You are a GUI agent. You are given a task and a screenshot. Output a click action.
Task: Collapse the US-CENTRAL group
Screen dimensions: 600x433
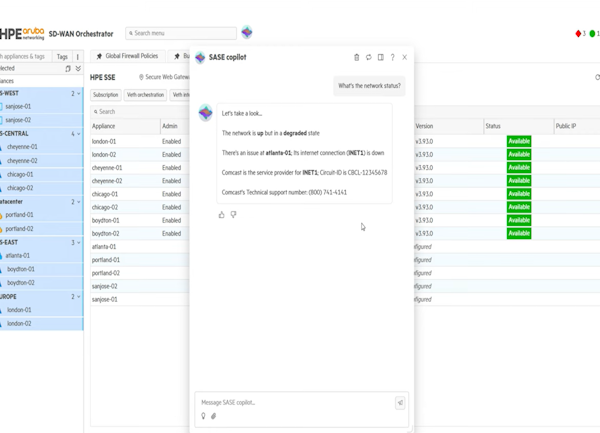(78, 134)
